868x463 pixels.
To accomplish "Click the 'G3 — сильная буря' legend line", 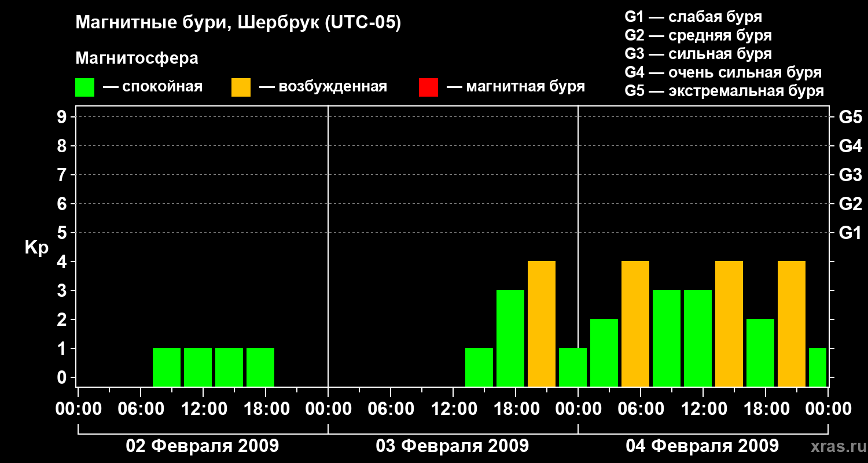I will tap(698, 54).
